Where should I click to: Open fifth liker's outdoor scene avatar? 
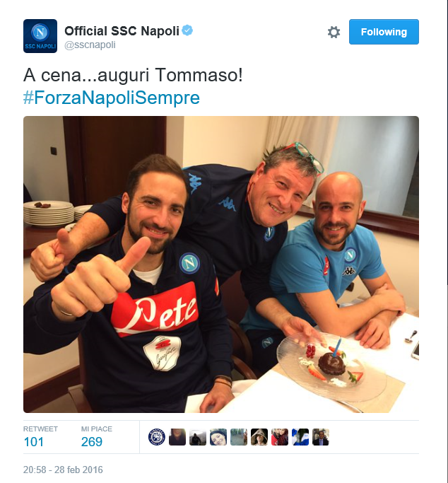pos(239,437)
